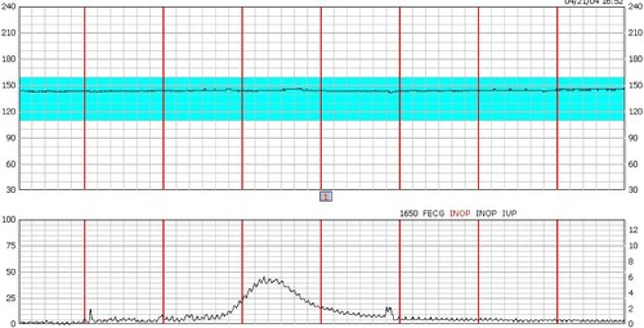Click the 100 label on the pressure scale
The width and height of the screenshot is (644, 328).
[x=9, y=219]
